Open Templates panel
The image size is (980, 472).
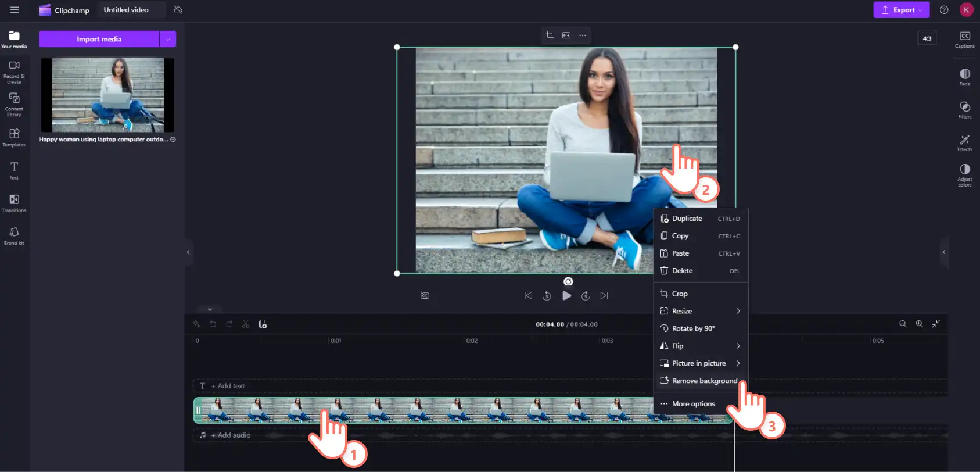coord(14,138)
